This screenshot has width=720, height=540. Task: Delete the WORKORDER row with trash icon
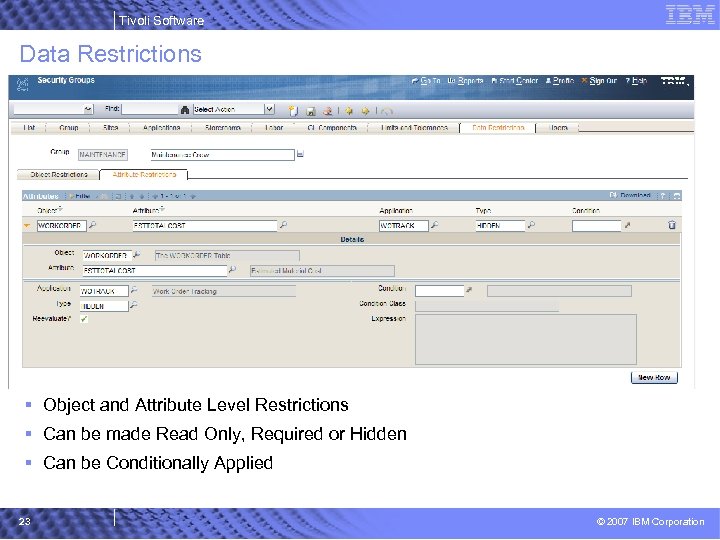672,225
